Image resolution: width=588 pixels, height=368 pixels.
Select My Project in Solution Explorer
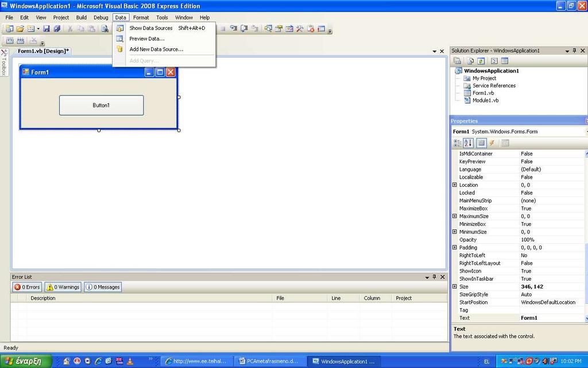[484, 78]
